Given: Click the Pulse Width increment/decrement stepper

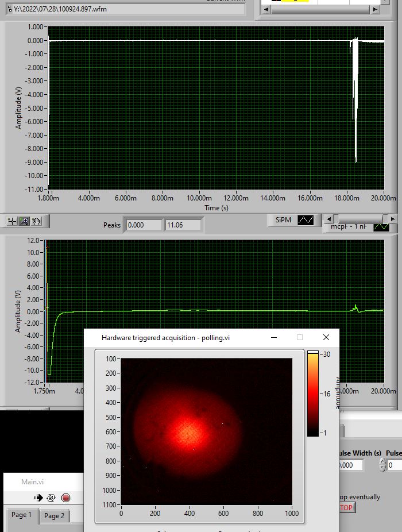Looking at the screenshot, I should (382, 465).
